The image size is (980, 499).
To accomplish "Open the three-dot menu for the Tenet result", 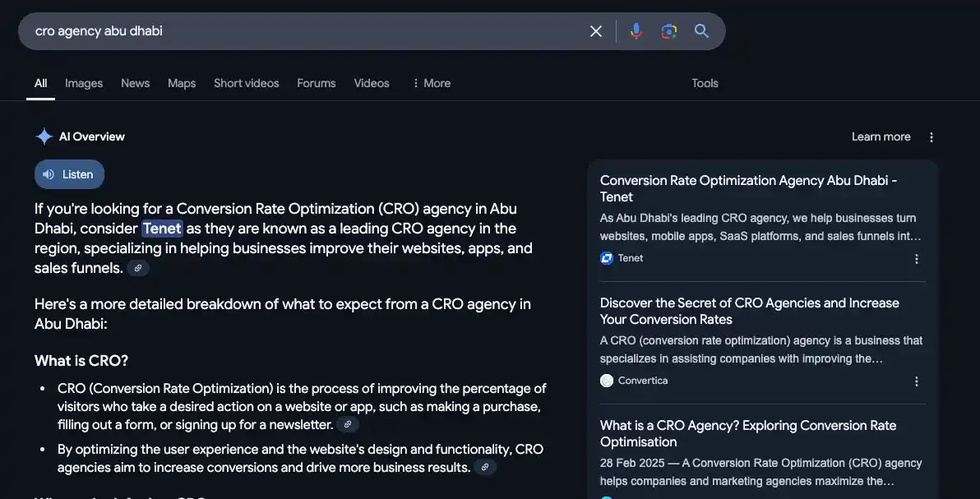I will [917, 259].
